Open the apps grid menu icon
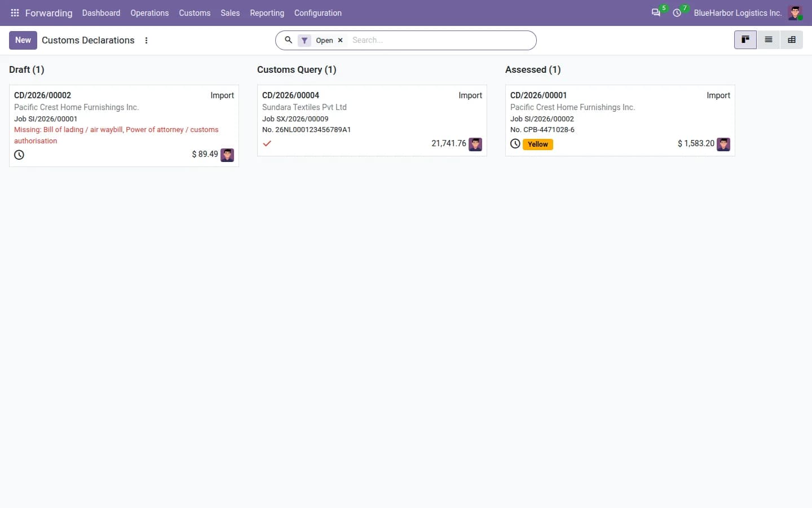 [15, 13]
